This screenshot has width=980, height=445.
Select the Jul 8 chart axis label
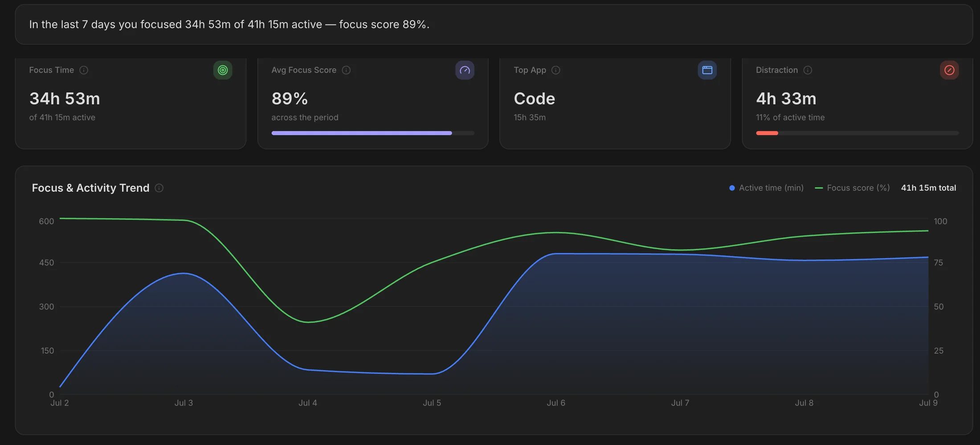pyautogui.click(x=804, y=403)
